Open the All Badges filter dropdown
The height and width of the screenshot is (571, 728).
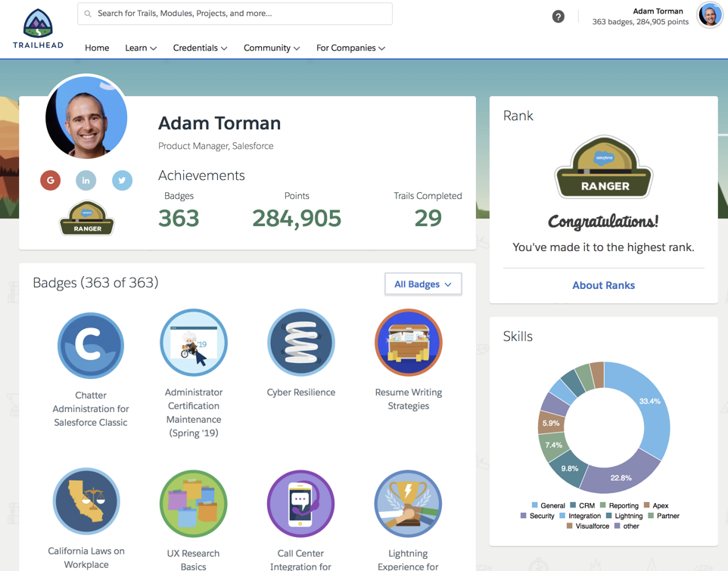[422, 284]
